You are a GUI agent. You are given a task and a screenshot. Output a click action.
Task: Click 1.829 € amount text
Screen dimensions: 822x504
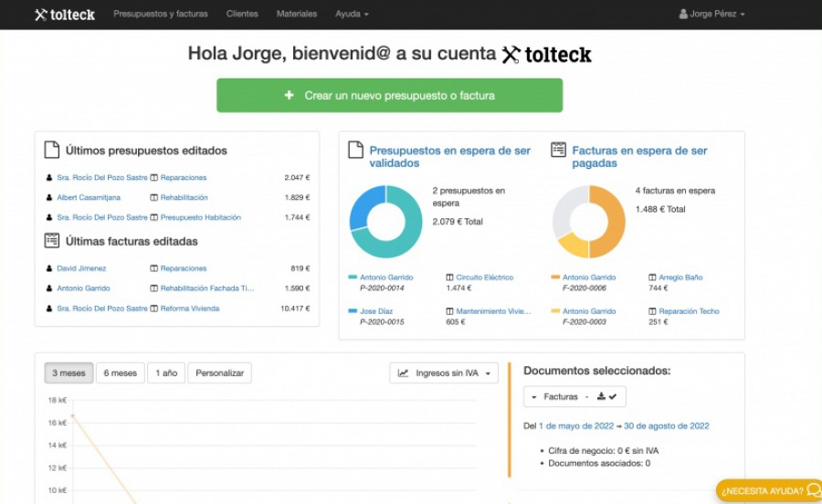[x=297, y=197]
